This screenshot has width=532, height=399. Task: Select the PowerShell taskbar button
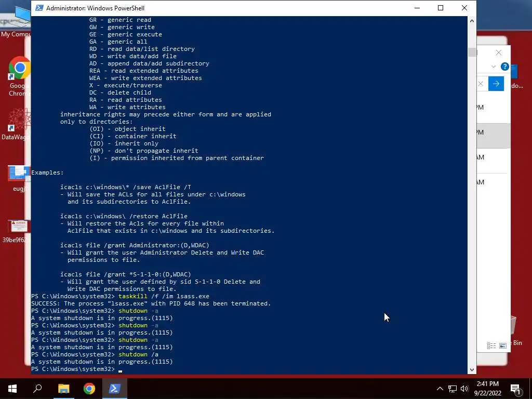pyautogui.click(x=115, y=389)
